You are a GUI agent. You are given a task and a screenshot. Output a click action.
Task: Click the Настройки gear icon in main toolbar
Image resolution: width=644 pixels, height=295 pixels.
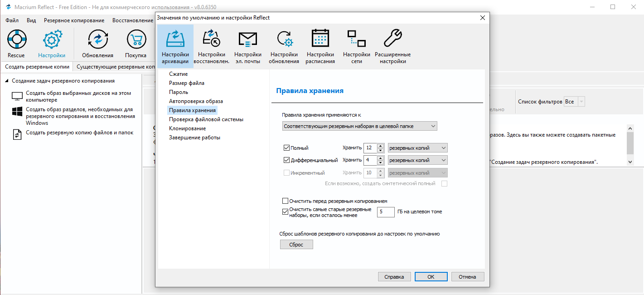click(x=52, y=39)
